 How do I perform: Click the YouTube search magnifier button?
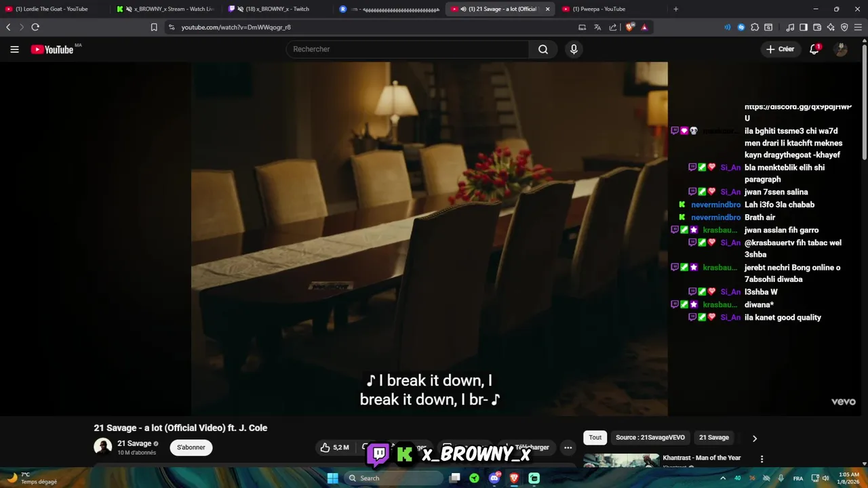[543, 49]
